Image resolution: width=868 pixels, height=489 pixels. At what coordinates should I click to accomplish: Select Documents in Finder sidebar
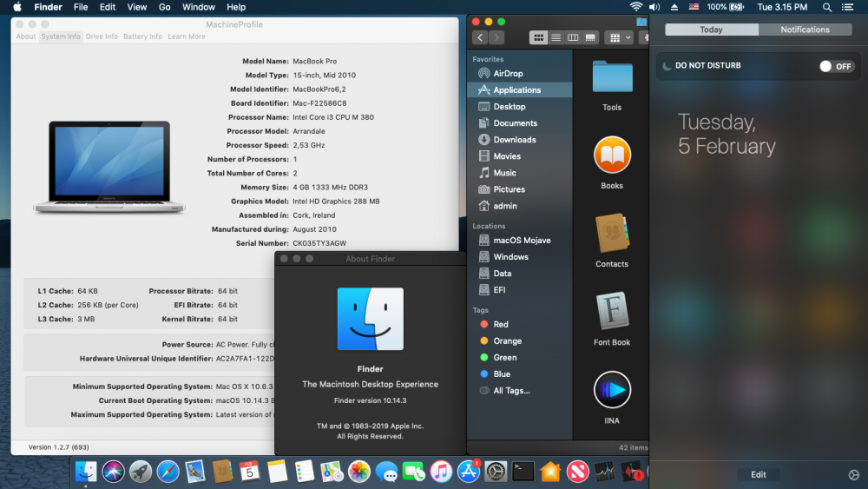(x=520, y=123)
